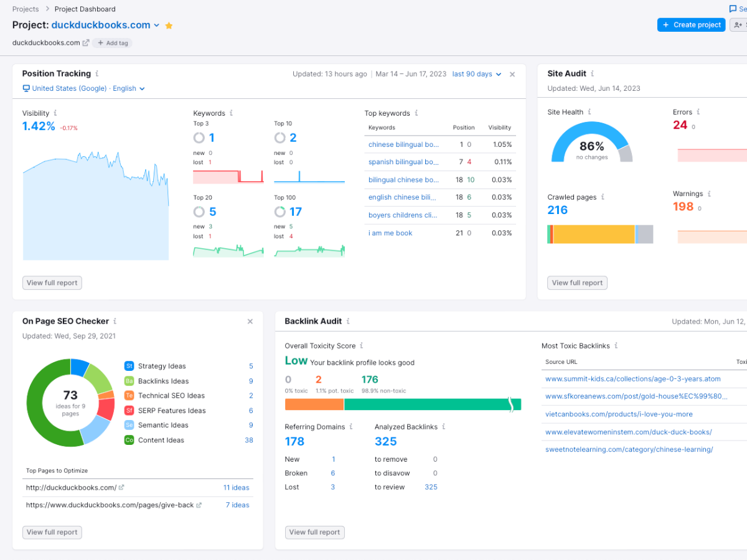This screenshot has height=560, width=747.
Task: Expand the English language dropdown
Action: click(x=142, y=88)
